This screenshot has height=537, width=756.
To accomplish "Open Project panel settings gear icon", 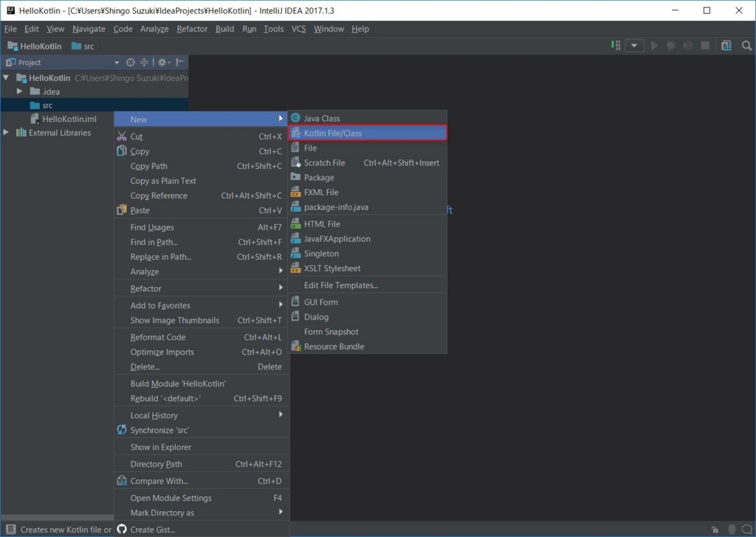I will tap(163, 62).
